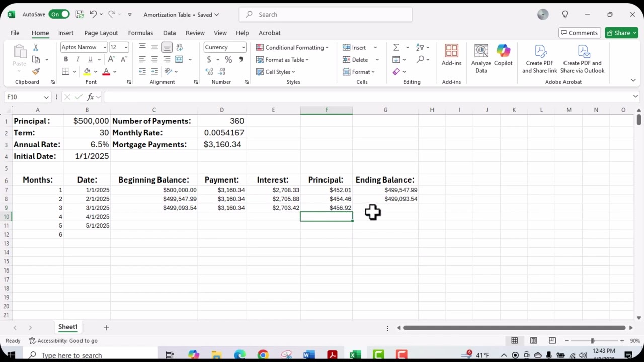
Task: Click the Save icon in title bar
Action: [79, 14]
